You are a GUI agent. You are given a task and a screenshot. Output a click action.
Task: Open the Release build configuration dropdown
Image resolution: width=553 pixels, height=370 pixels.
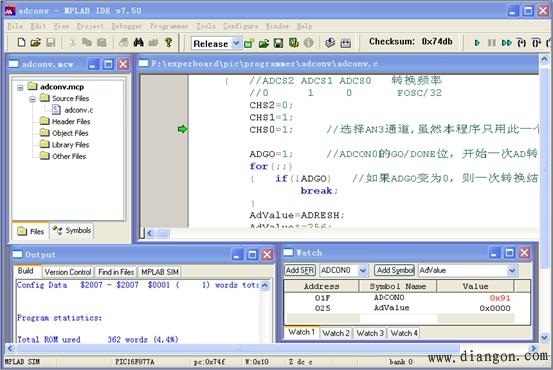click(236, 43)
